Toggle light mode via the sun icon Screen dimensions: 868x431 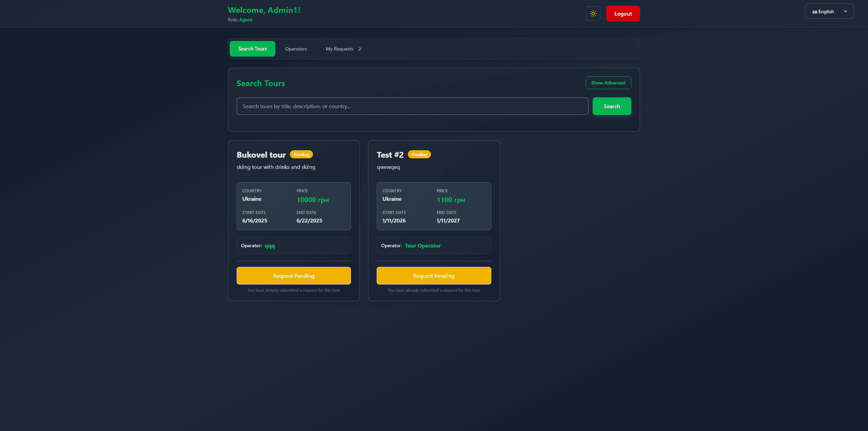pyautogui.click(x=593, y=14)
